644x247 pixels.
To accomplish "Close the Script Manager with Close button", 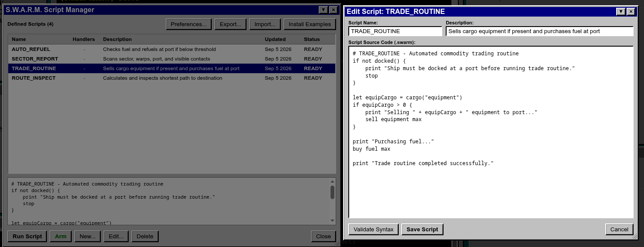I will (324, 236).
